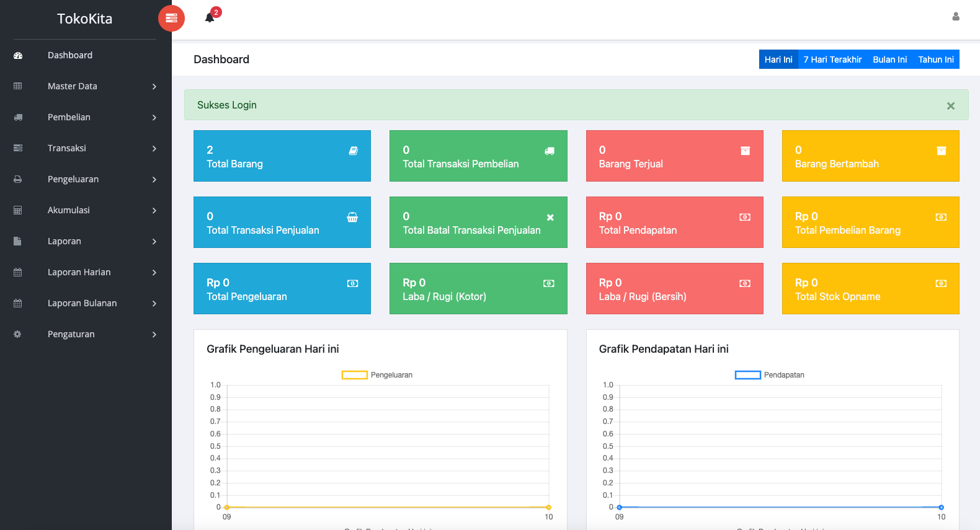Open the user profile icon
Image resolution: width=980 pixels, height=530 pixels.
click(x=955, y=17)
